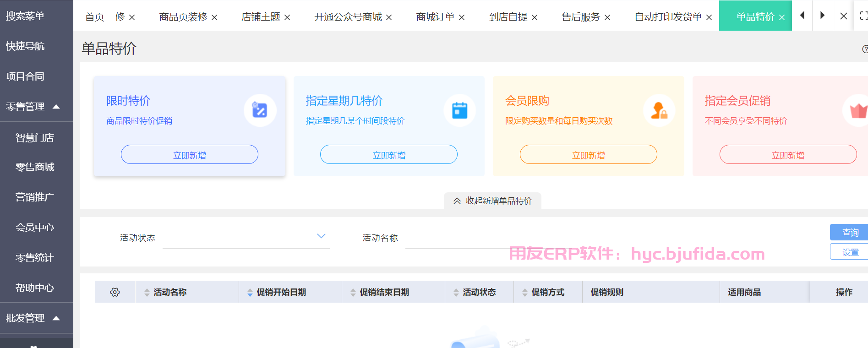Close the 到店自提 tab
The image size is (868, 348).
pyautogui.click(x=535, y=17)
